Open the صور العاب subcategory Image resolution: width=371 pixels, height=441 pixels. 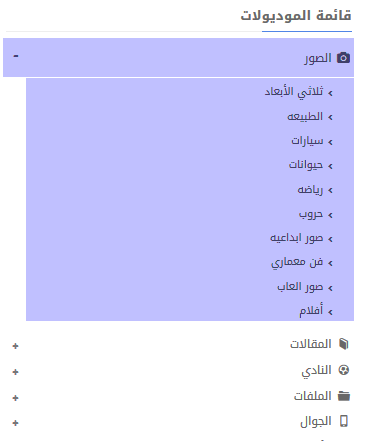pyautogui.click(x=300, y=287)
